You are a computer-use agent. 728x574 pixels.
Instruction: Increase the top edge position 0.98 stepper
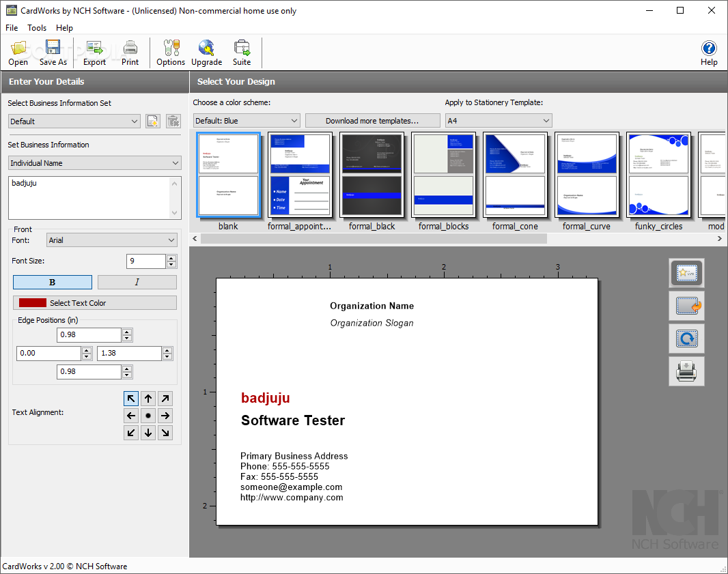[127, 331]
